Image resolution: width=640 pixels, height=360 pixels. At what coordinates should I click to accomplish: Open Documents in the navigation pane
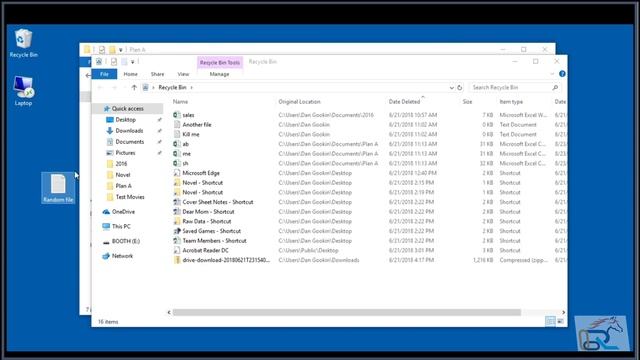coord(130,142)
